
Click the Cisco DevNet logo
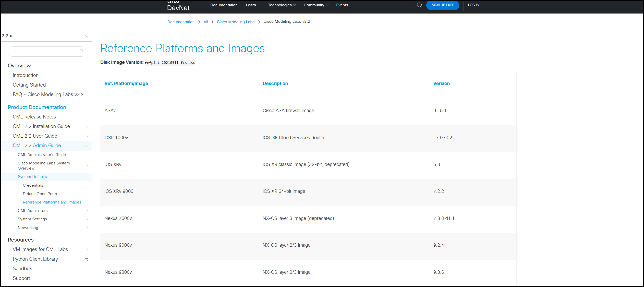178,6
